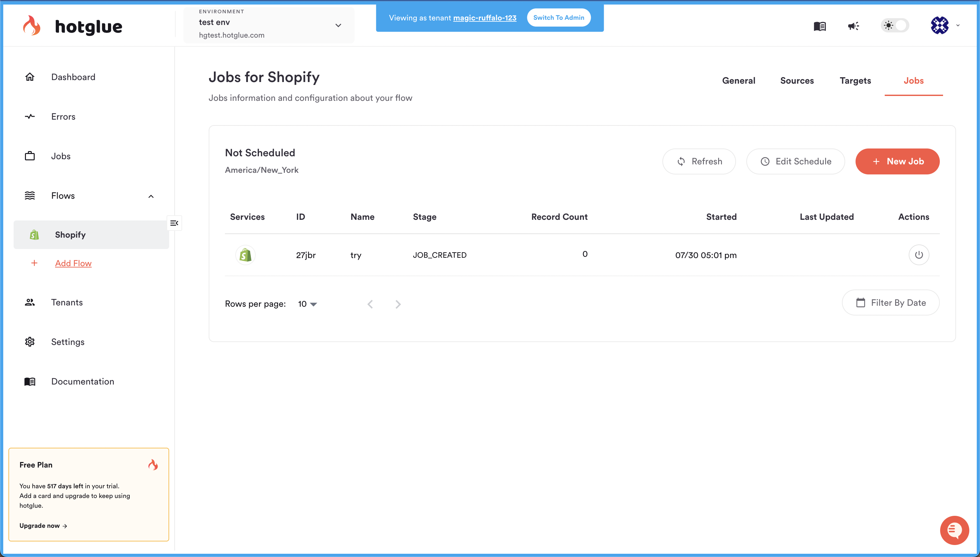The width and height of the screenshot is (980, 557).
Task: Click the power action icon for job 27jbr
Action: (x=919, y=255)
